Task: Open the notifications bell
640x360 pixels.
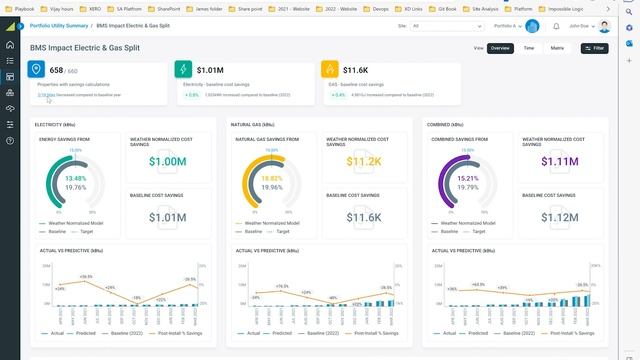Action: [556, 26]
